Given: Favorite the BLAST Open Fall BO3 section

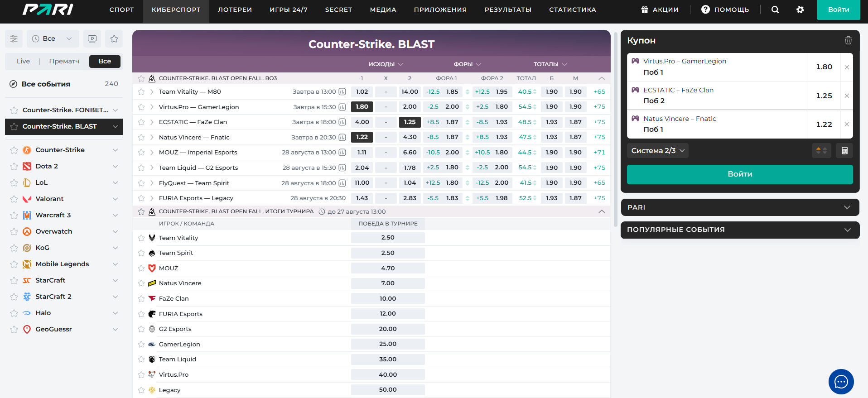Looking at the screenshot, I should tap(141, 79).
